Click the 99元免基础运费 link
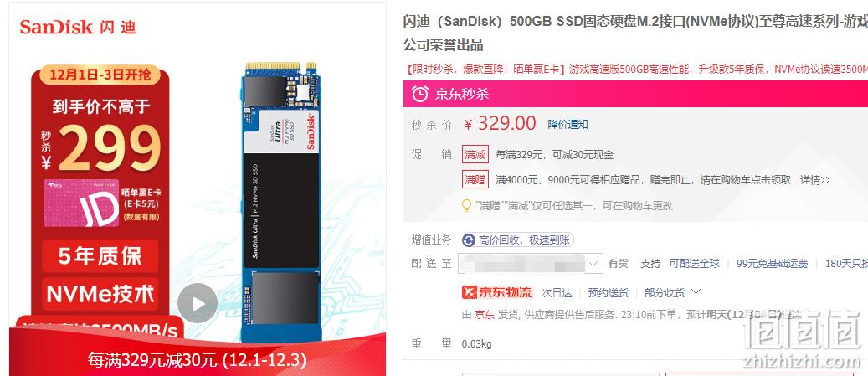Screen dimensions: 868x376 (x=772, y=264)
